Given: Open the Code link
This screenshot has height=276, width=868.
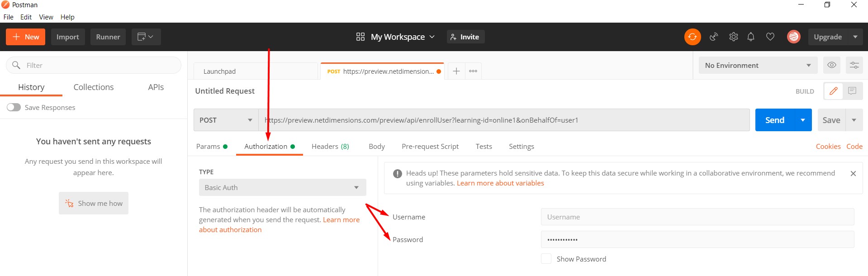Looking at the screenshot, I should [x=854, y=147].
